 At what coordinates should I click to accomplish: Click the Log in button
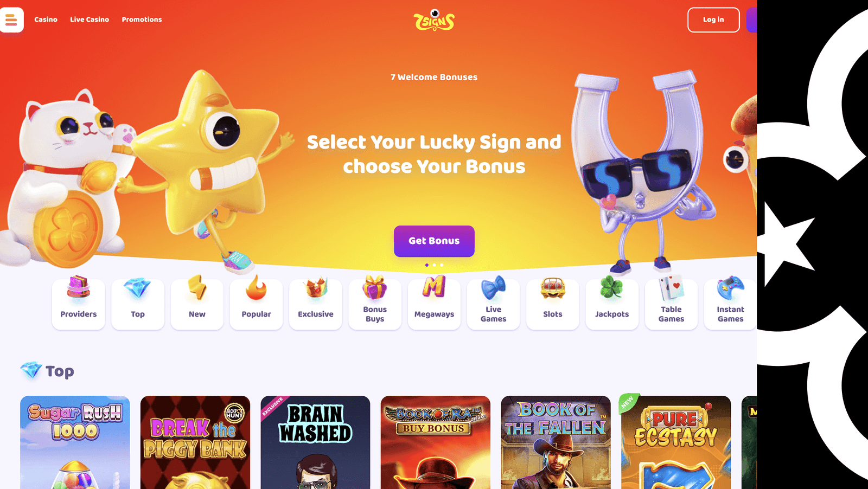point(713,20)
